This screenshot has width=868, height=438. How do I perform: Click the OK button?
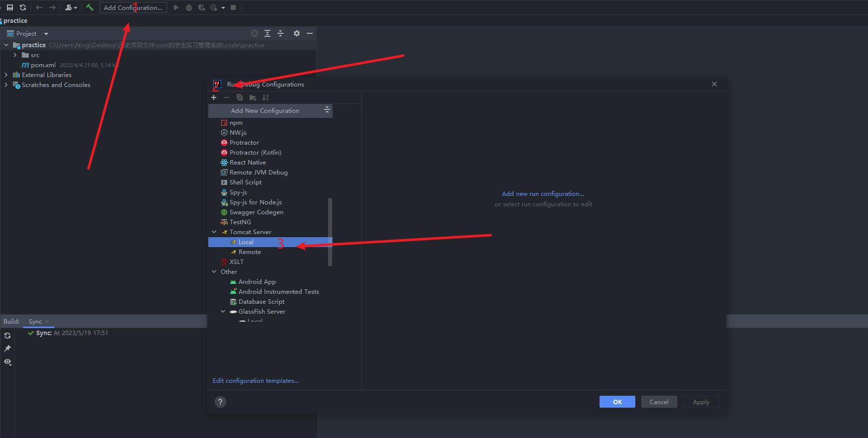pyautogui.click(x=617, y=402)
